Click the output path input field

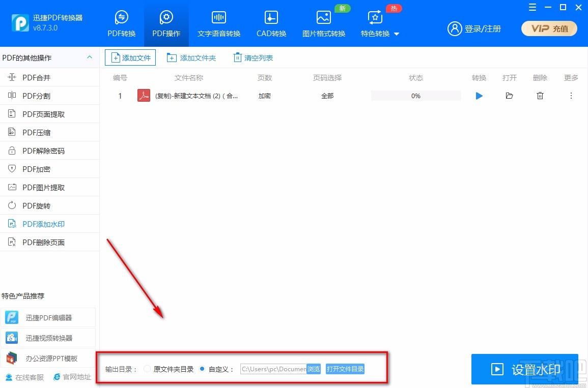point(272,369)
